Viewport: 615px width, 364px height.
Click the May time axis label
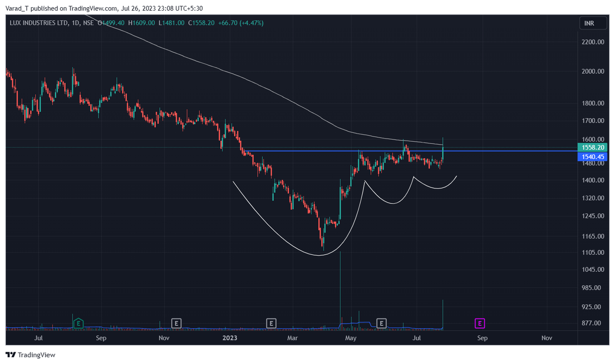(351, 338)
